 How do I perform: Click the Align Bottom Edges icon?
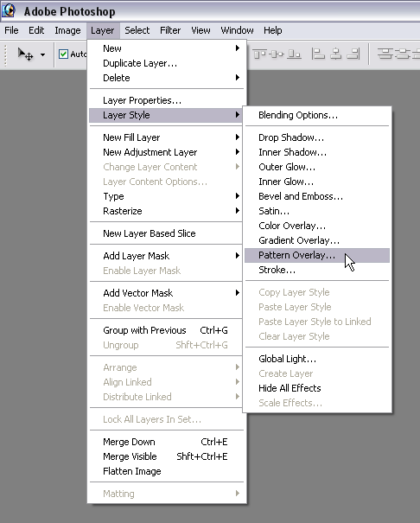click(294, 54)
